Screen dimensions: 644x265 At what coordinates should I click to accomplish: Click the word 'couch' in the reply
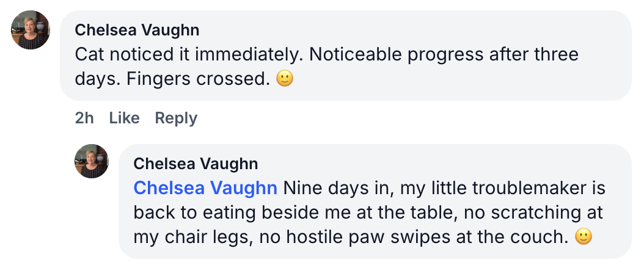click(538, 237)
